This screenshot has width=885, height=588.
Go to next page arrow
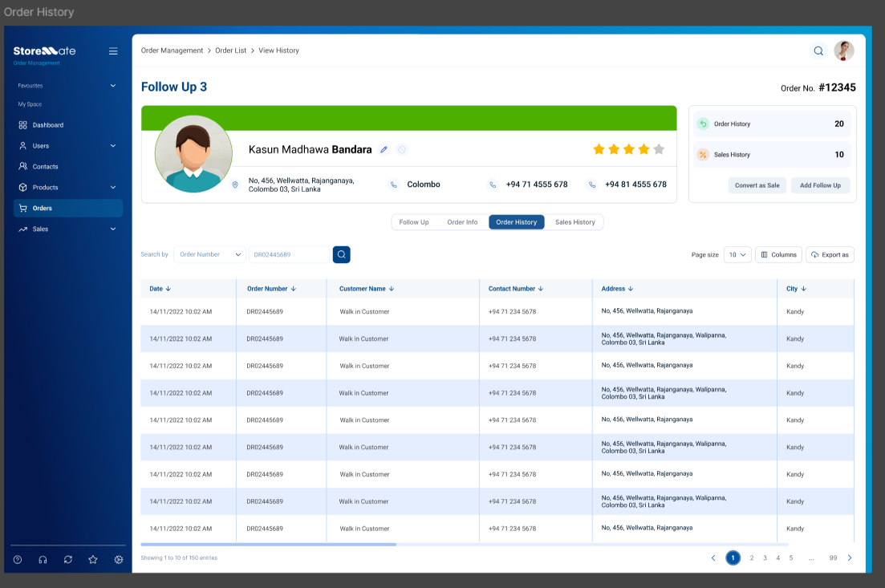pyautogui.click(x=850, y=558)
